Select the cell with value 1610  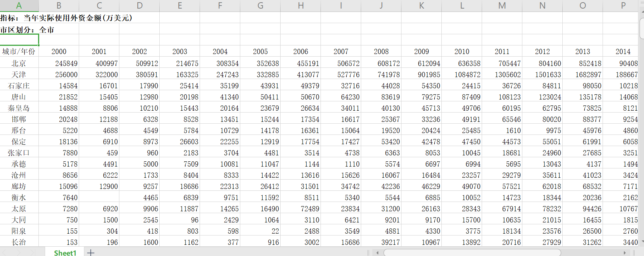coord(502,130)
